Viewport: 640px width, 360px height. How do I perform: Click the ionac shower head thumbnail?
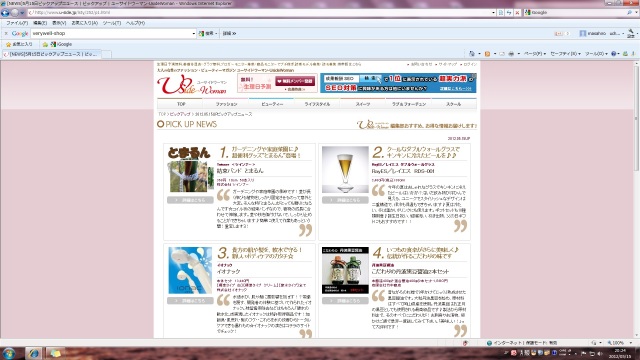pyautogui.click(x=190, y=270)
